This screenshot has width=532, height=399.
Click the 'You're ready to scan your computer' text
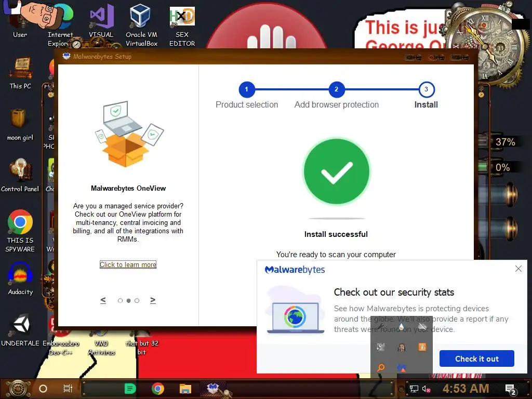[336, 255]
